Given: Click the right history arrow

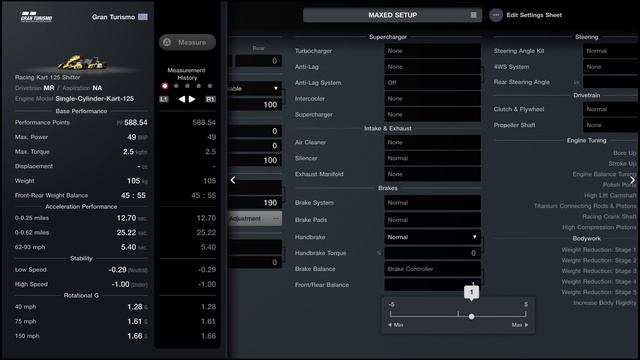Looking at the screenshot, I should tap(192, 99).
